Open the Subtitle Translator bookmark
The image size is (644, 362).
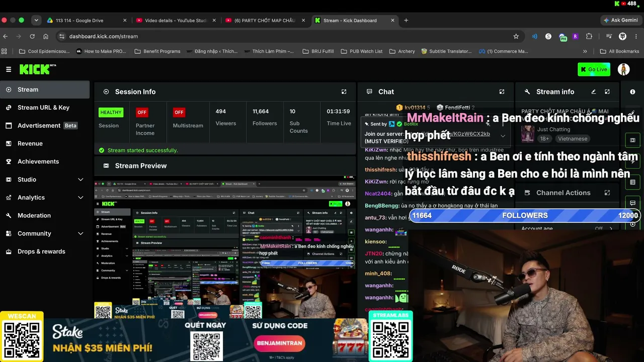point(447,51)
